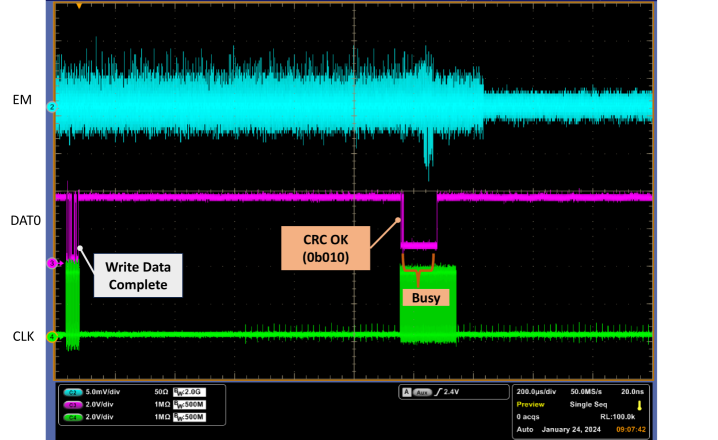Select the magenta channel badge in readout
718x440 pixels.
[72, 403]
